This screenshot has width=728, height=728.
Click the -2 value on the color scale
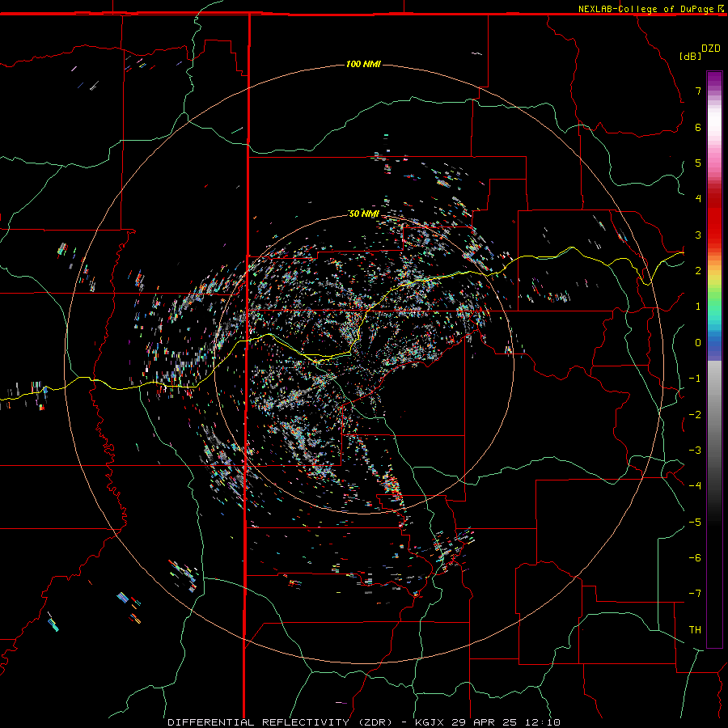pyautogui.click(x=695, y=415)
